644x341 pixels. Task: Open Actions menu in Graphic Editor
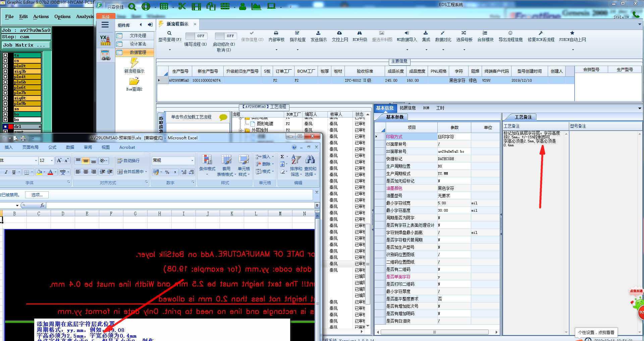(x=41, y=16)
